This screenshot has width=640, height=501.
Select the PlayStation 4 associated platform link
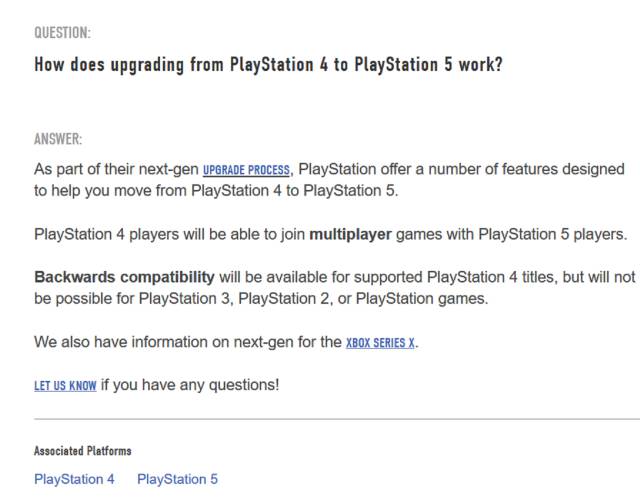[x=74, y=479]
